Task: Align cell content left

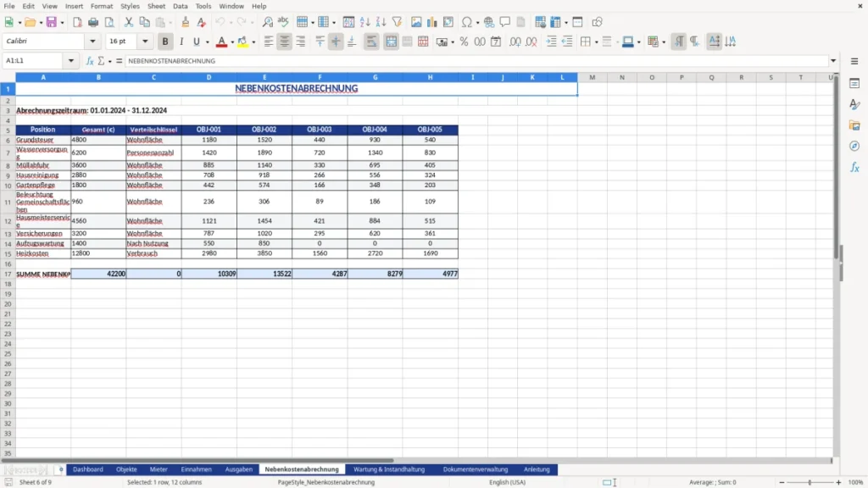Action: coord(269,42)
